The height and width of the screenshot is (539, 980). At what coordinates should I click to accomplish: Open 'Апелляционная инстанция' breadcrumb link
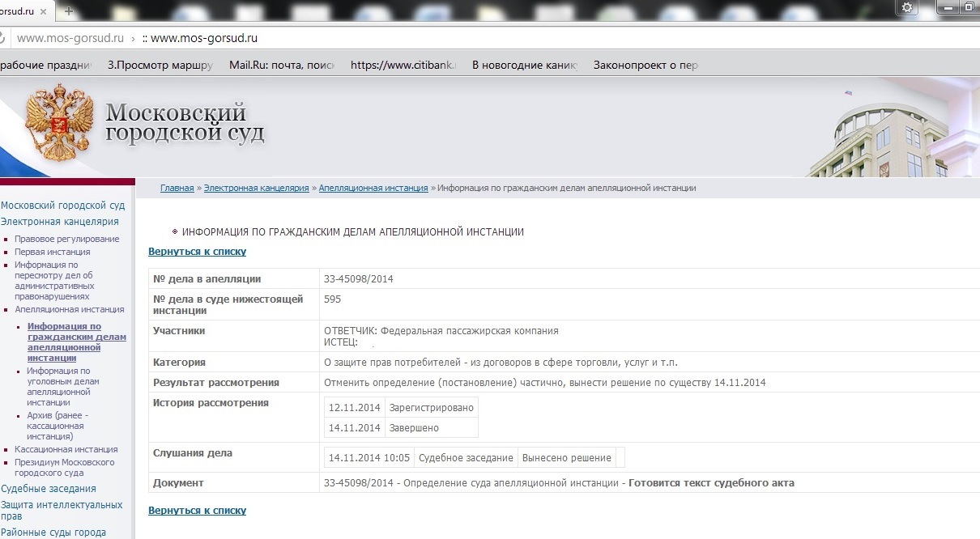373,188
